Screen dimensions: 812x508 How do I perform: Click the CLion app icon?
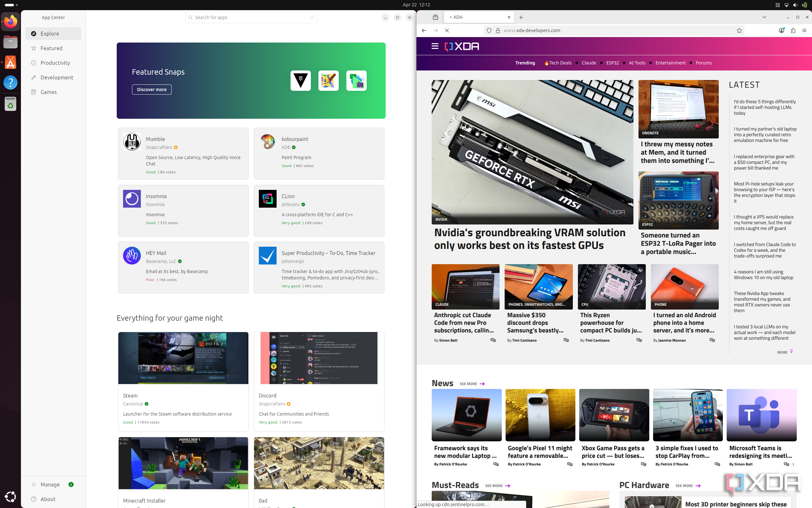[268, 198]
